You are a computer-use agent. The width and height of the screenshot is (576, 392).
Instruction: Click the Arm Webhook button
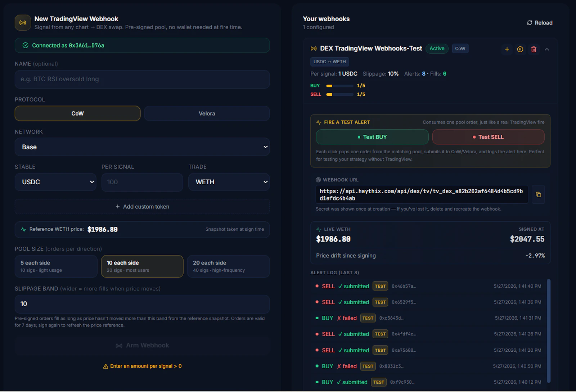point(142,346)
